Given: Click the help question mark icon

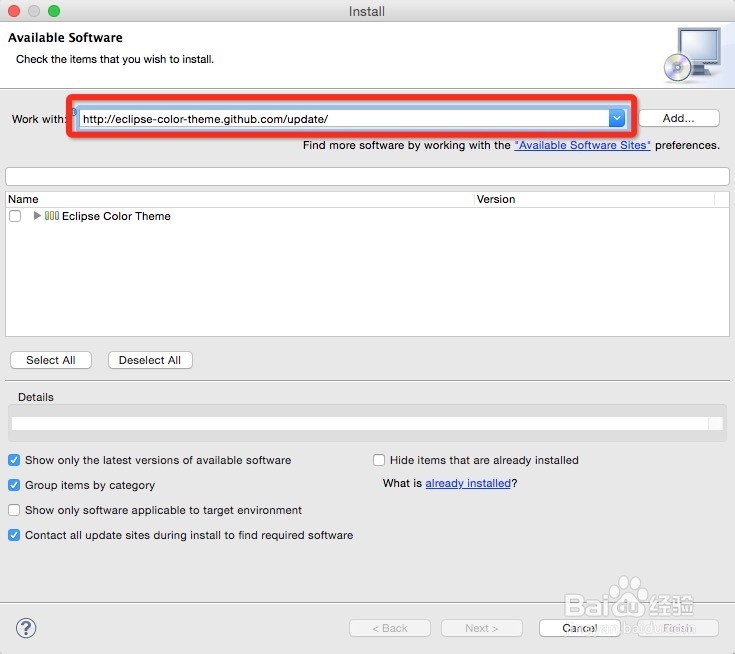Looking at the screenshot, I should point(26,628).
